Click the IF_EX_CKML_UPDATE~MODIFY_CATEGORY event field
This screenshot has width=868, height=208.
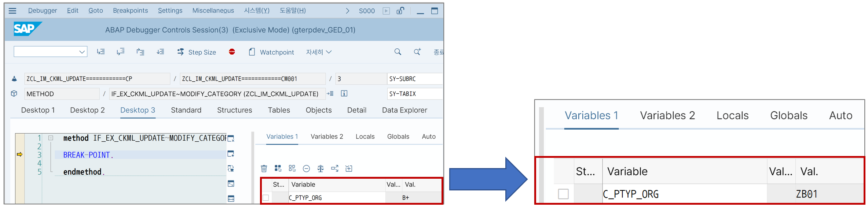point(217,94)
